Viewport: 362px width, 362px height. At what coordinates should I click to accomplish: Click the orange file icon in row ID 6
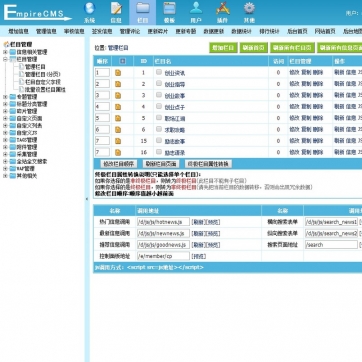click(x=118, y=130)
